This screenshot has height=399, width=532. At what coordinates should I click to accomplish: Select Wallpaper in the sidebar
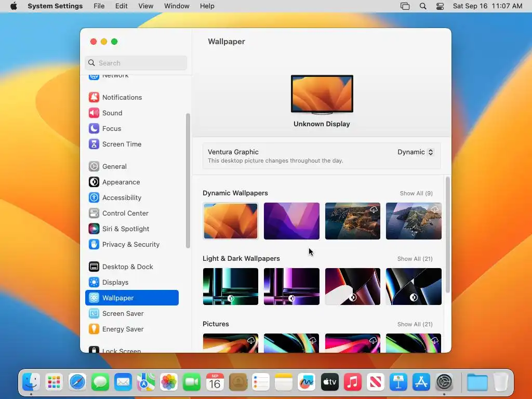click(131, 298)
